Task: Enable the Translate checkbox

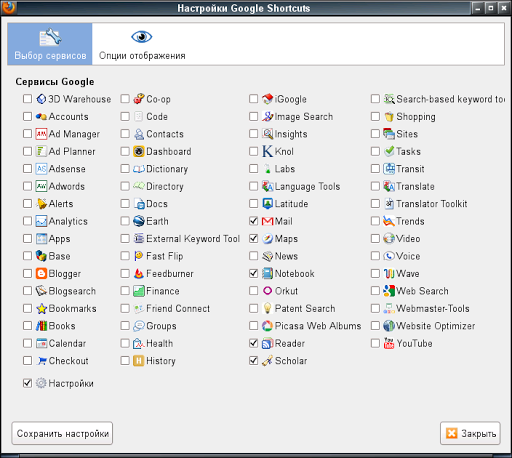Action: coord(375,186)
